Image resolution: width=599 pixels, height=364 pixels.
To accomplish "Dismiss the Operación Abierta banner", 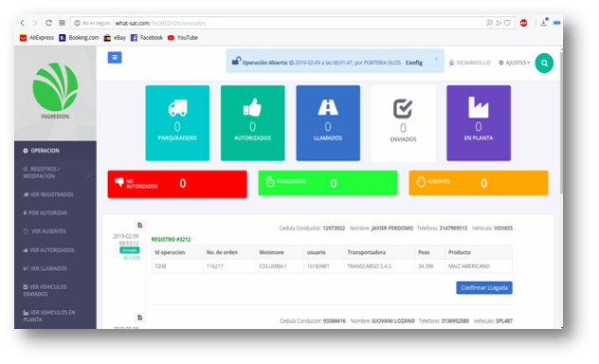I will point(436,59).
